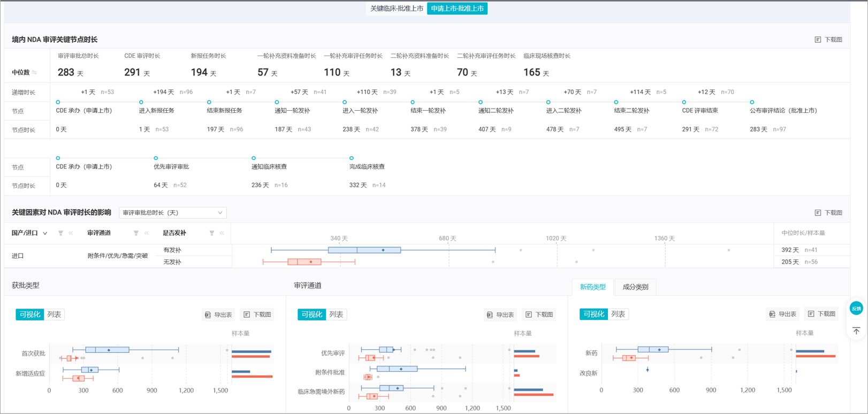Switch 审评通道 panel to 列表 view
Viewport: 868px width, 414px height.
[336, 315]
